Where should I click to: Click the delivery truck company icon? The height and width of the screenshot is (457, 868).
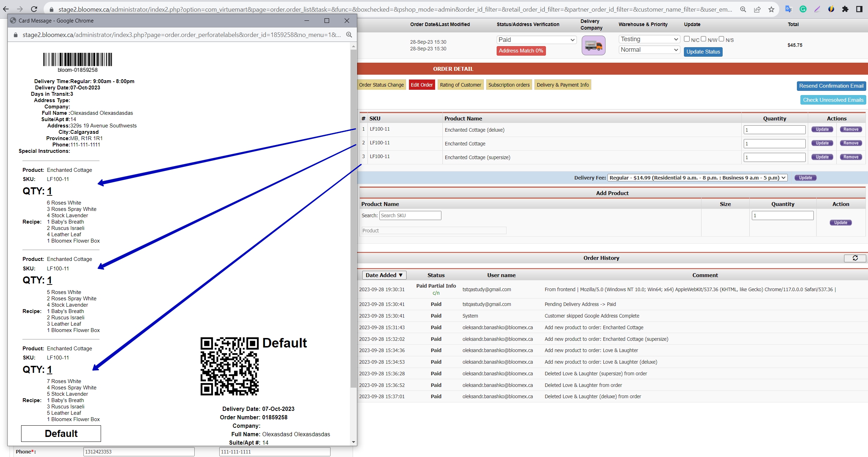tap(593, 45)
